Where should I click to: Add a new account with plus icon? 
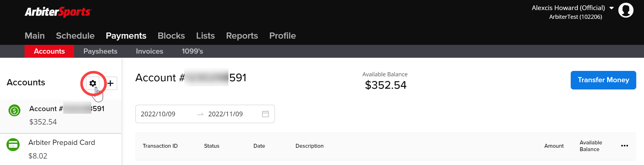110,83
